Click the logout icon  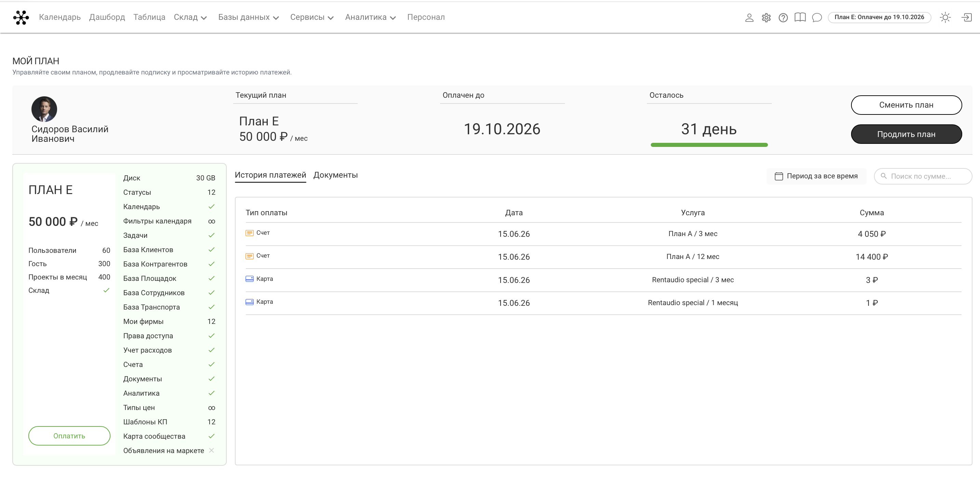click(966, 17)
